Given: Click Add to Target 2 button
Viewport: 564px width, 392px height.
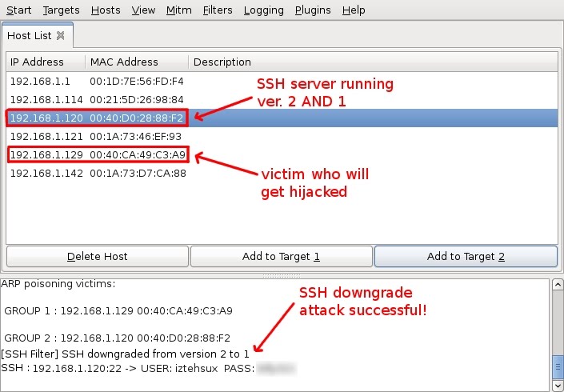Looking at the screenshot, I should pos(466,257).
